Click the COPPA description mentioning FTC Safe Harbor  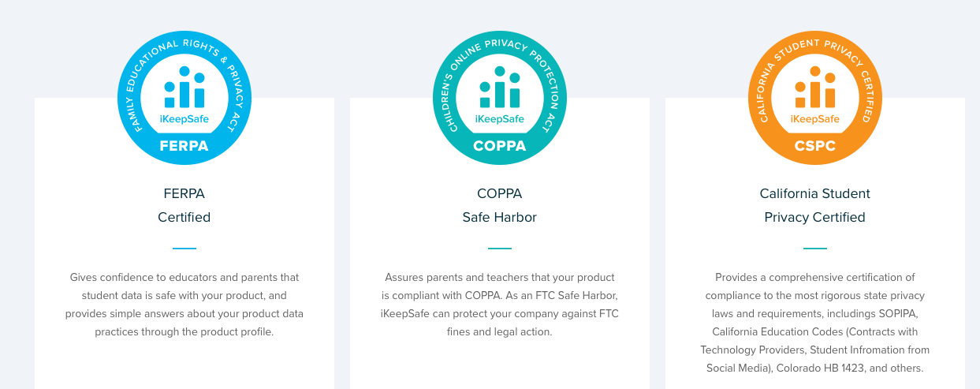tap(500, 305)
